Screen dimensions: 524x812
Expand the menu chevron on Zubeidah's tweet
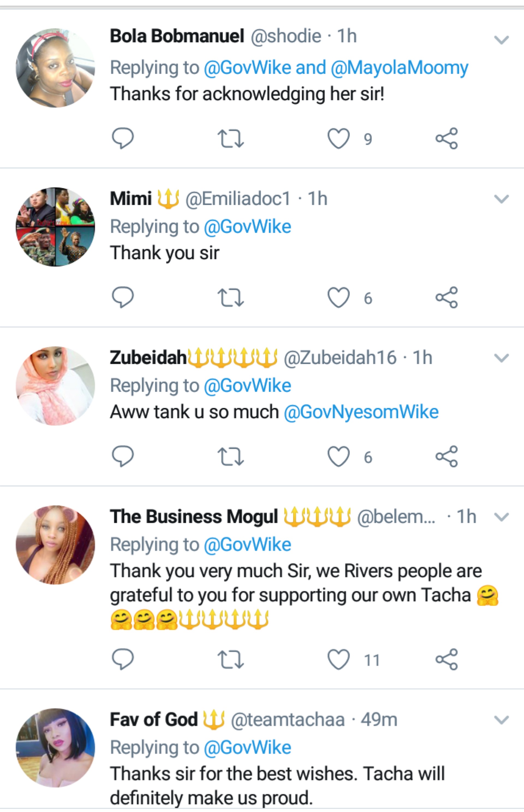click(x=501, y=358)
